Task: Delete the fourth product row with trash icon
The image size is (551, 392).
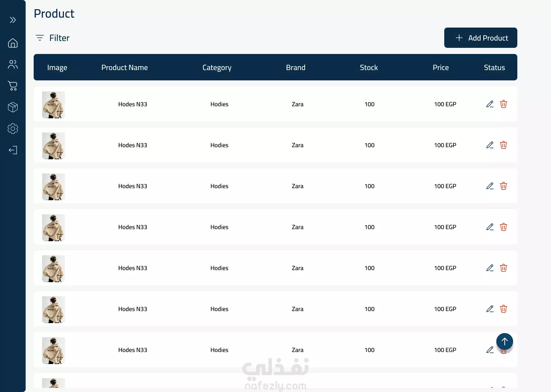Action: pos(504,227)
